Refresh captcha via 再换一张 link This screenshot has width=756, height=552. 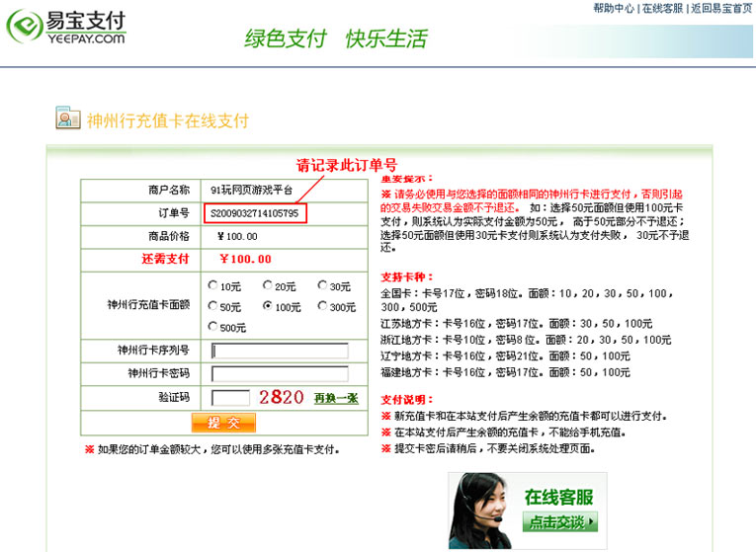[x=336, y=398]
